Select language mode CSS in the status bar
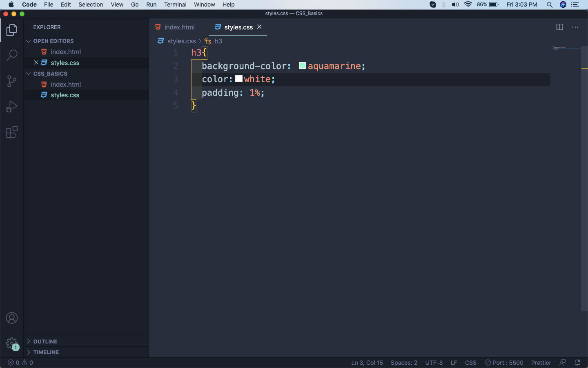 coord(471,363)
